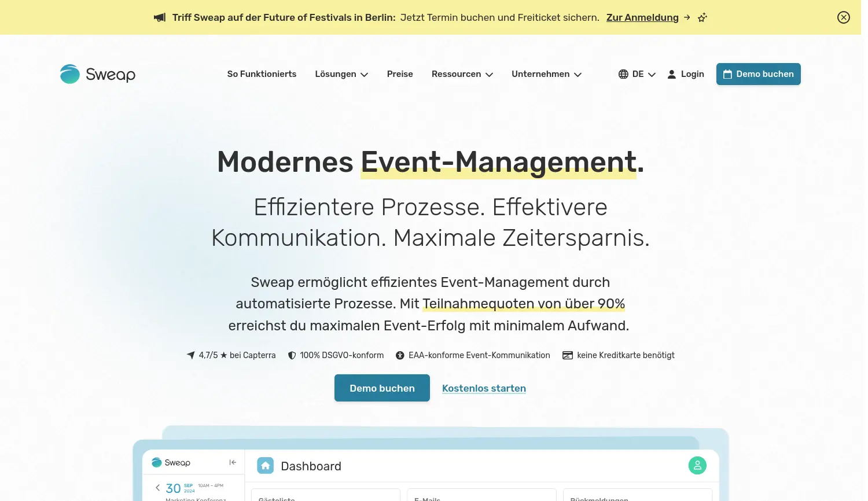
Task: Follow the Zur Anmeldung link
Action: click(x=642, y=17)
